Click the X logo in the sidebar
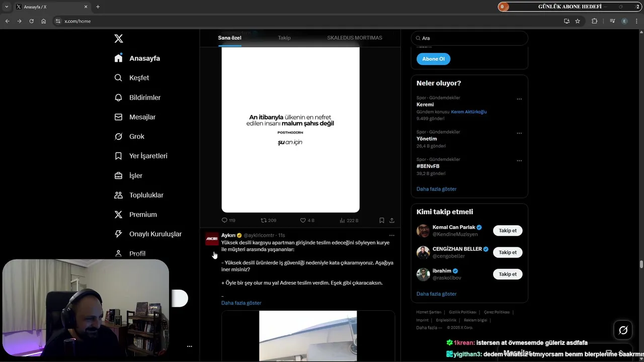 (x=119, y=39)
